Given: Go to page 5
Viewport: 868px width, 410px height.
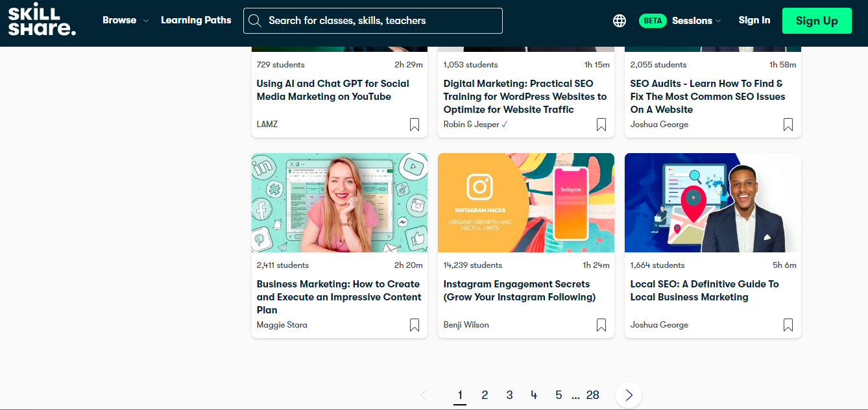Looking at the screenshot, I should pyautogui.click(x=559, y=395).
